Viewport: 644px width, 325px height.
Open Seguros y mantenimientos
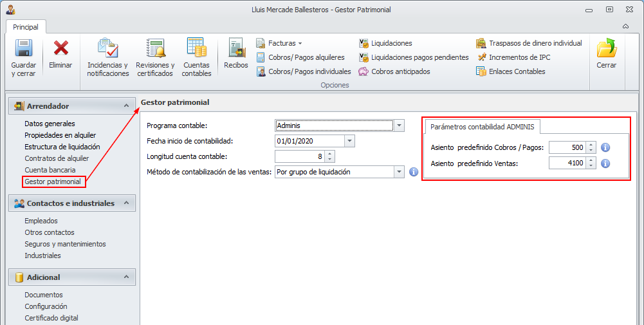(66, 244)
